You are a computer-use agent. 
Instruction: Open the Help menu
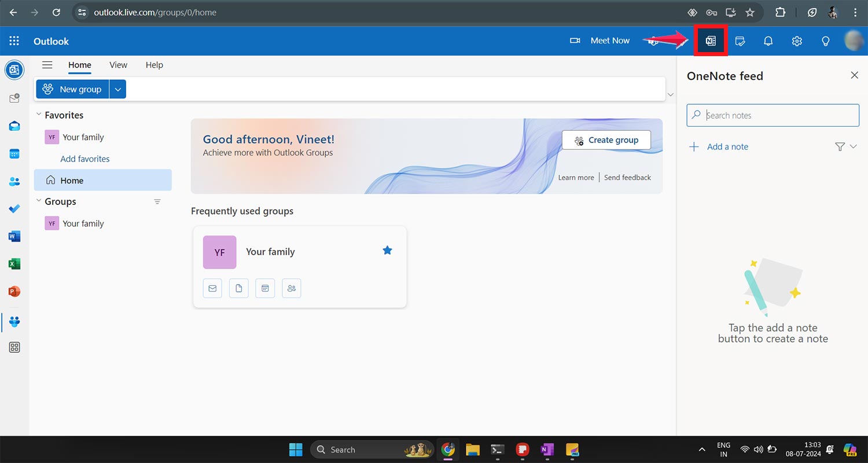[154, 65]
